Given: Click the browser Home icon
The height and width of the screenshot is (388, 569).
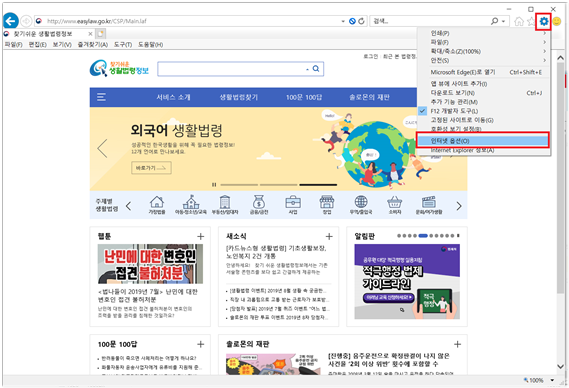Looking at the screenshot, I should click(519, 21).
